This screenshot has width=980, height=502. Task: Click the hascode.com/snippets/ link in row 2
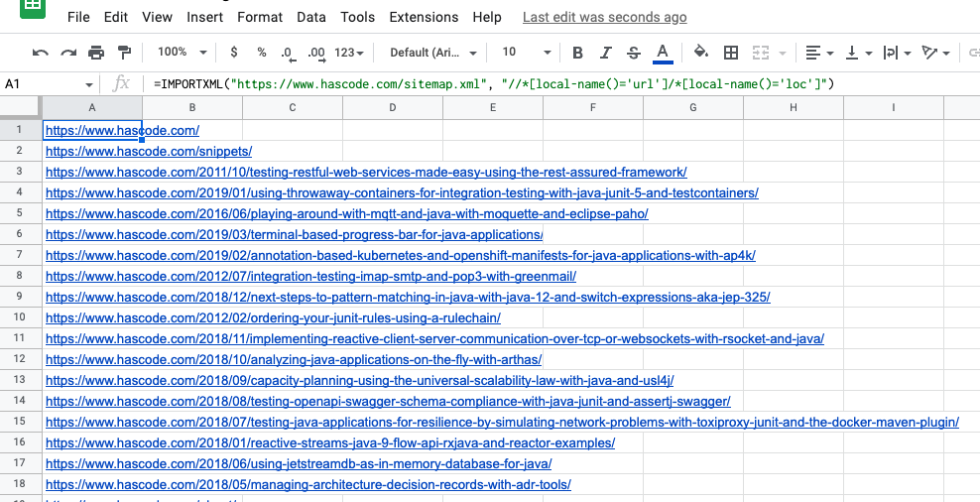(149, 151)
